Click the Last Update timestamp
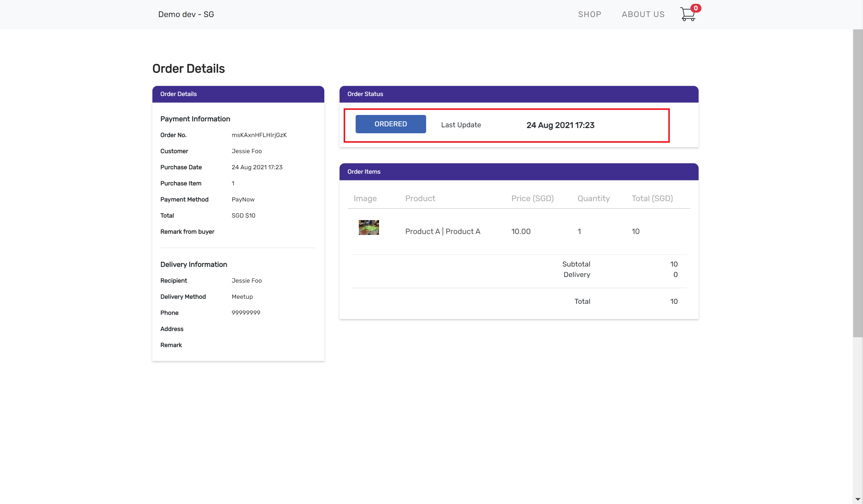 (x=560, y=125)
